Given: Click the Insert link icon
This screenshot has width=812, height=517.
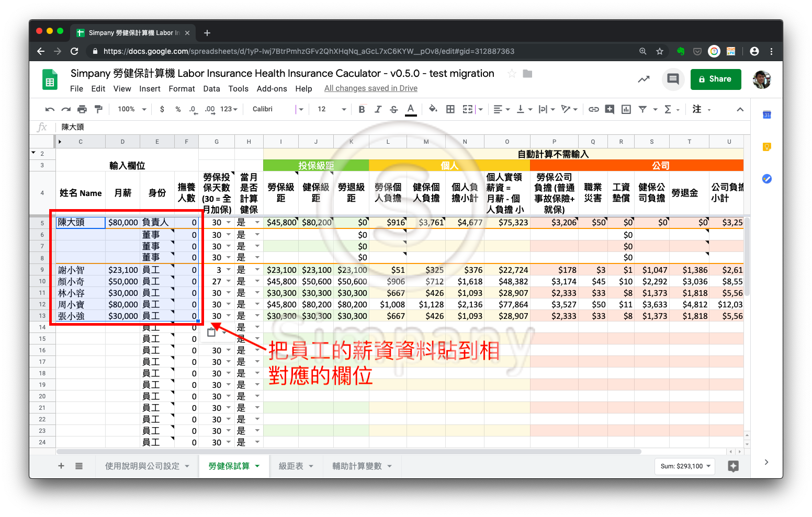Looking at the screenshot, I should pos(593,109).
